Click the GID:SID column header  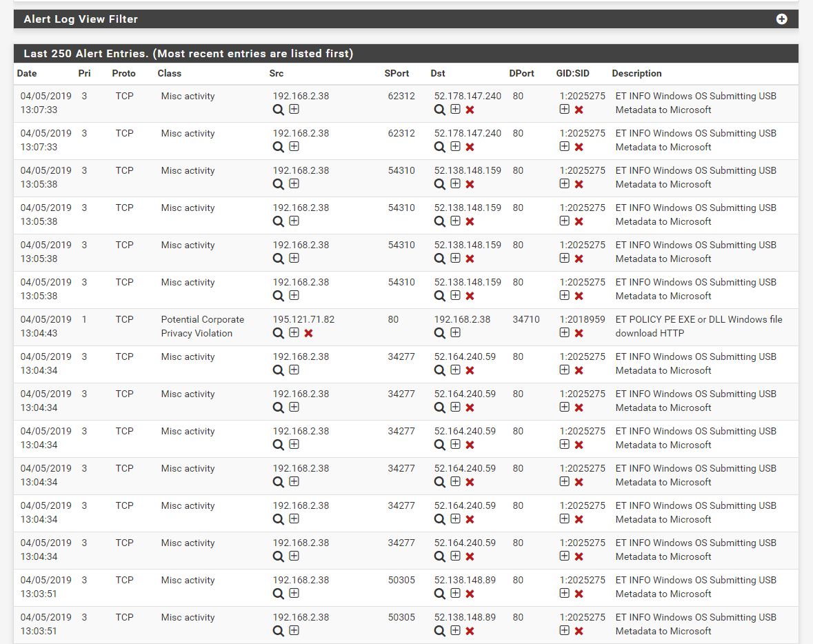click(x=572, y=73)
